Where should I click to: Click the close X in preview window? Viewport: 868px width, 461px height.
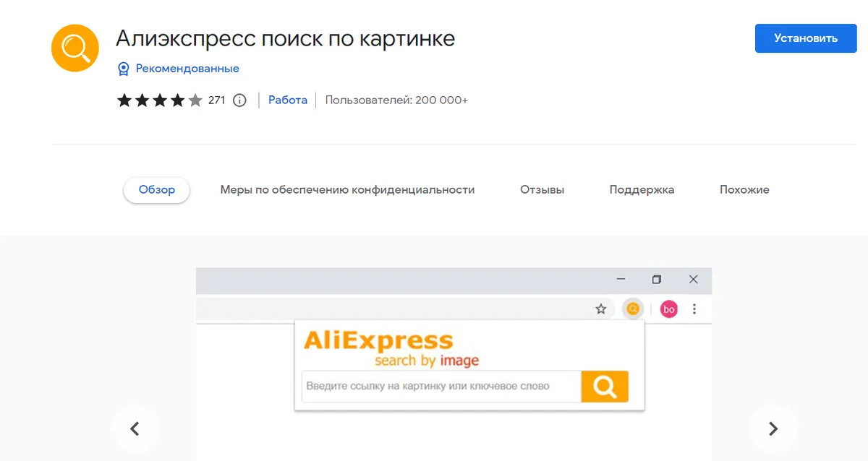click(x=694, y=280)
